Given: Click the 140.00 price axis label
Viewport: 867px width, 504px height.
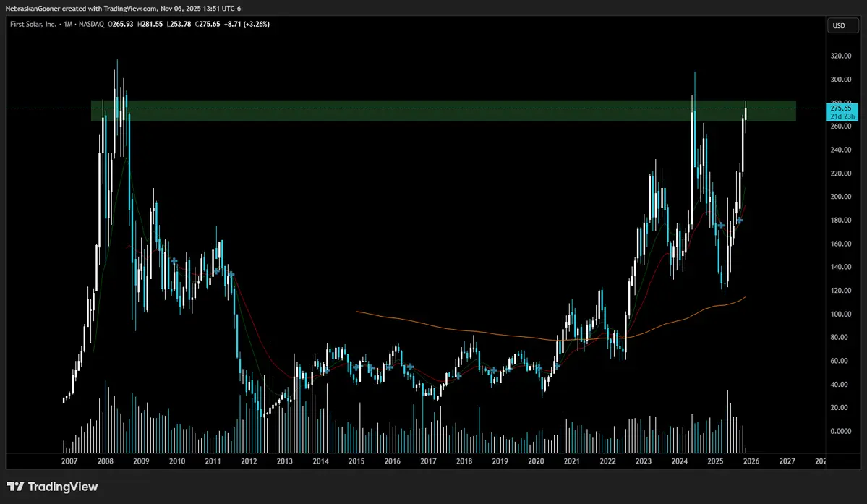Looking at the screenshot, I should pos(840,267).
